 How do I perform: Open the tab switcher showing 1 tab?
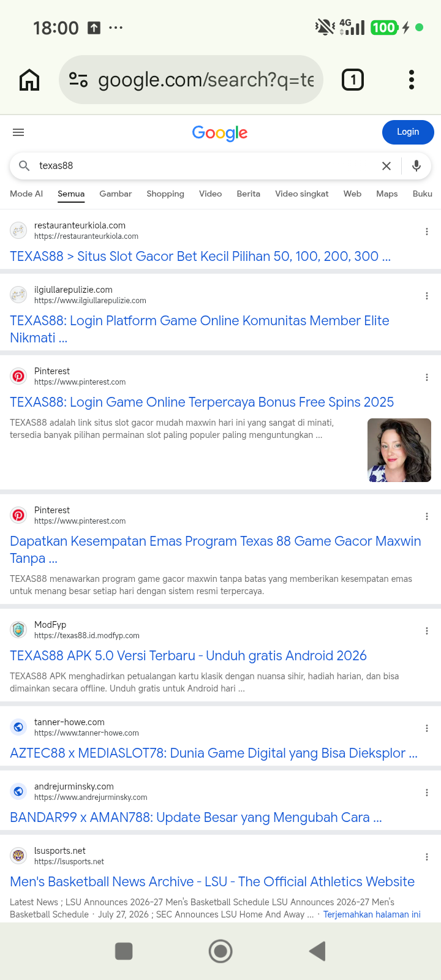pos(353,80)
